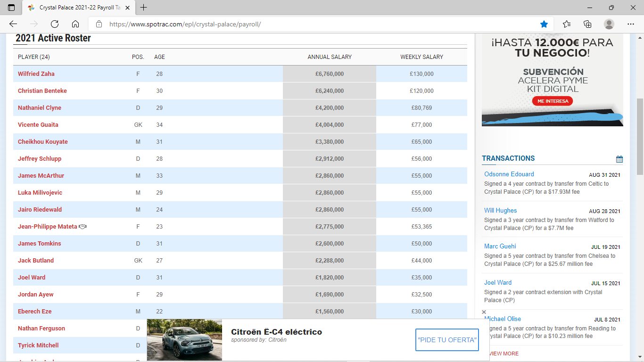Open the tab actions menu button

11,8
